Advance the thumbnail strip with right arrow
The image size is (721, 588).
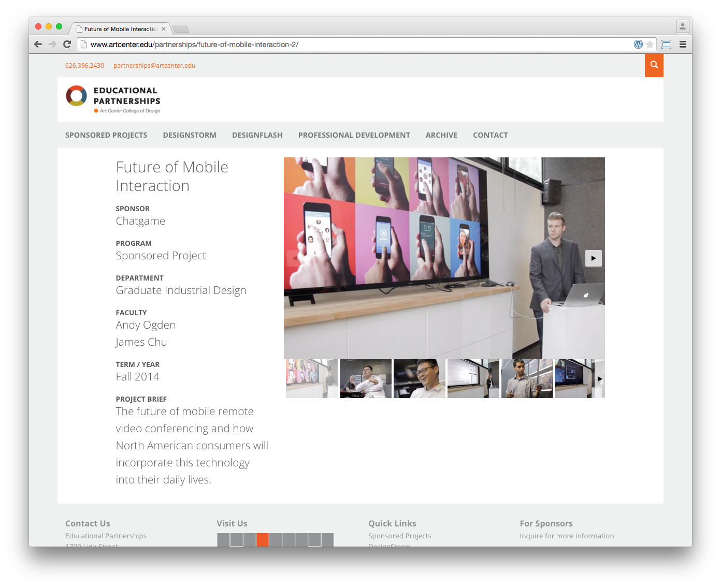pos(600,379)
